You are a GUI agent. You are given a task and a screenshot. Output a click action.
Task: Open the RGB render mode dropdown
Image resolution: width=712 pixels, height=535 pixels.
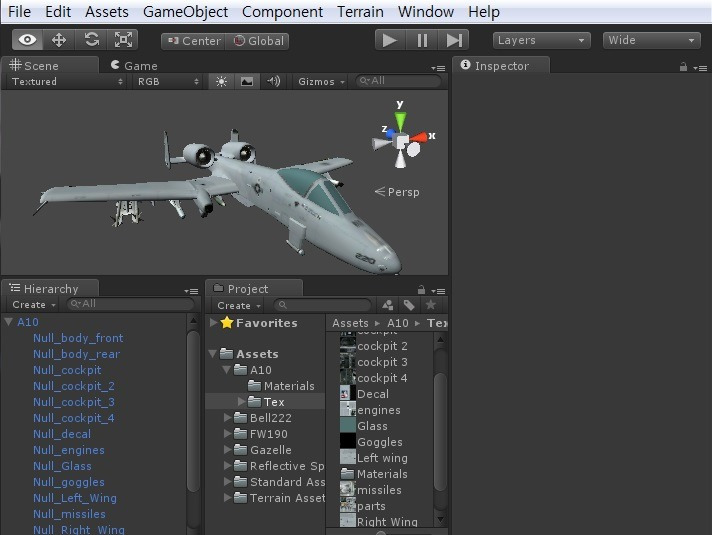click(168, 81)
